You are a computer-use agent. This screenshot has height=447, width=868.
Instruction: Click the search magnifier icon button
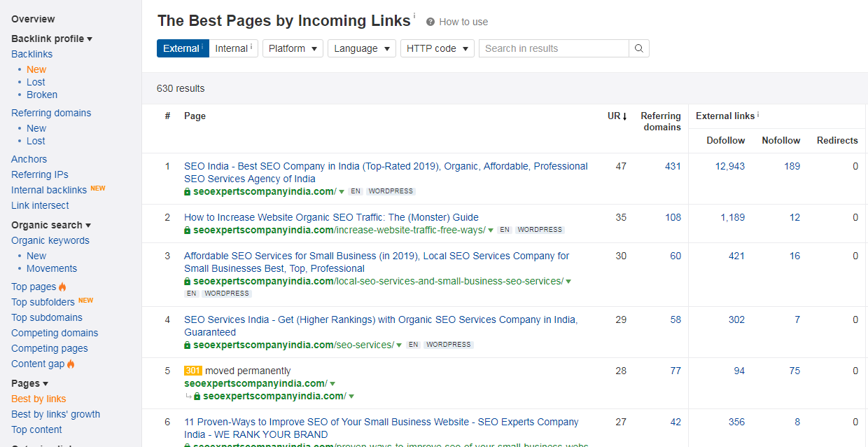639,48
